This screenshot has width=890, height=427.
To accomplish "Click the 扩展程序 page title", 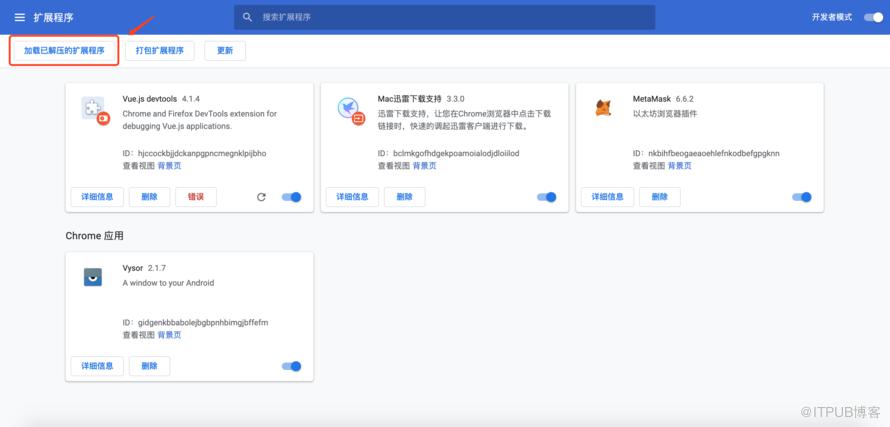I will (x=53, y=18).
